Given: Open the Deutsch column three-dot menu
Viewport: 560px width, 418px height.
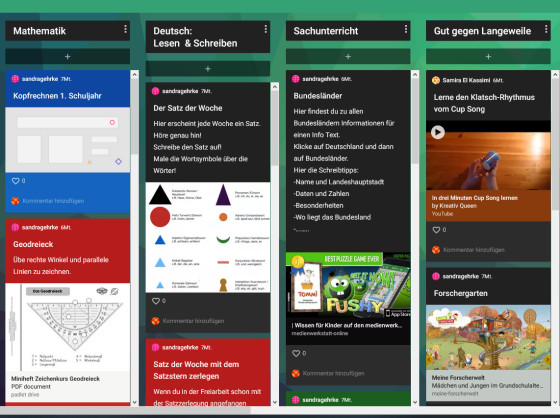Looking at the screenshot, I should point(266,29).
